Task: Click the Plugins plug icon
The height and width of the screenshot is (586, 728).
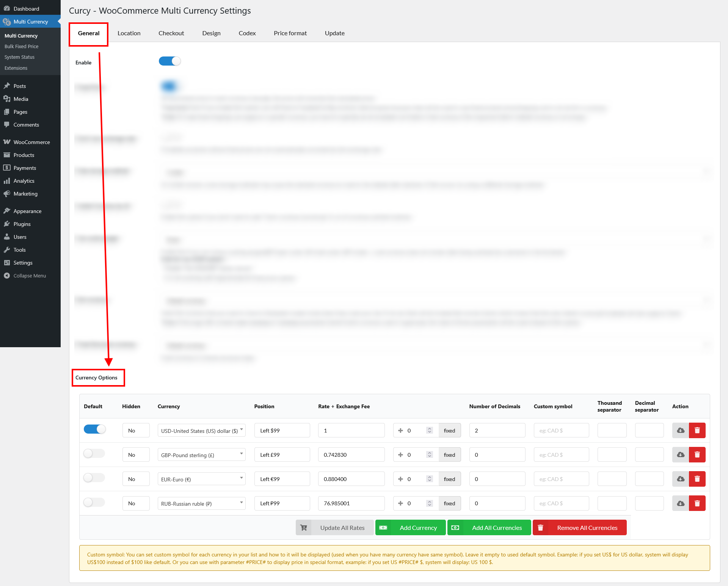Action: tap(7, 224)
